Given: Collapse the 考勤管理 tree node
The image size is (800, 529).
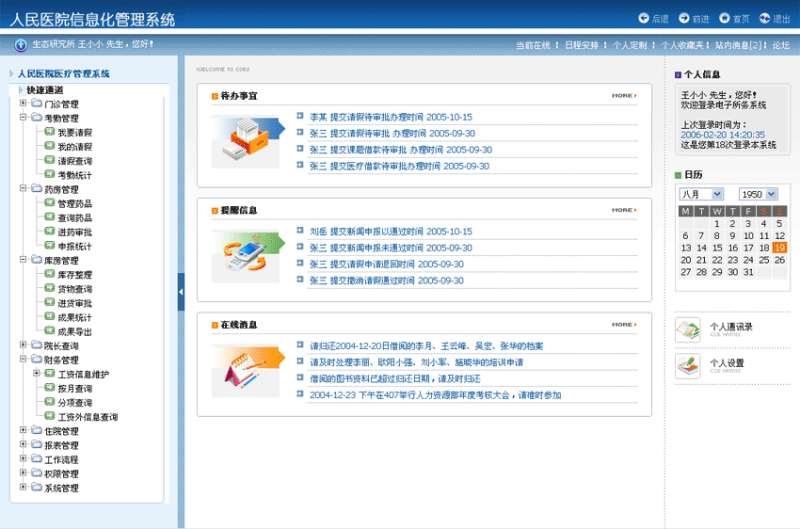Looking at the screenshot, I should point(23,118).
